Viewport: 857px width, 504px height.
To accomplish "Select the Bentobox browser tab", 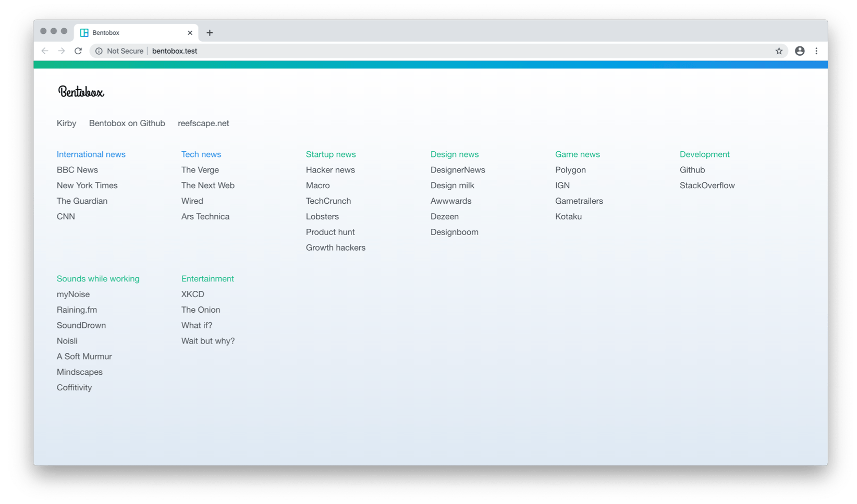I will point(136,33).
